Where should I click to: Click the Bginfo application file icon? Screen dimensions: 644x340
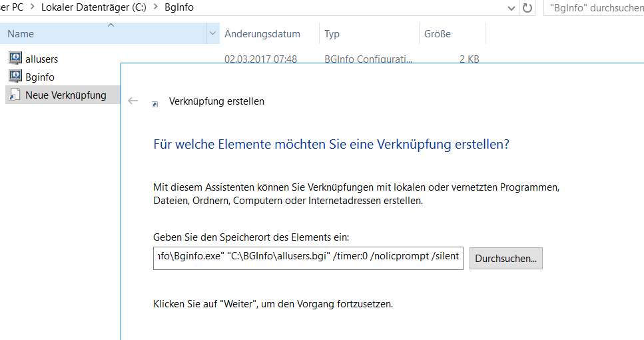[15, 77]
